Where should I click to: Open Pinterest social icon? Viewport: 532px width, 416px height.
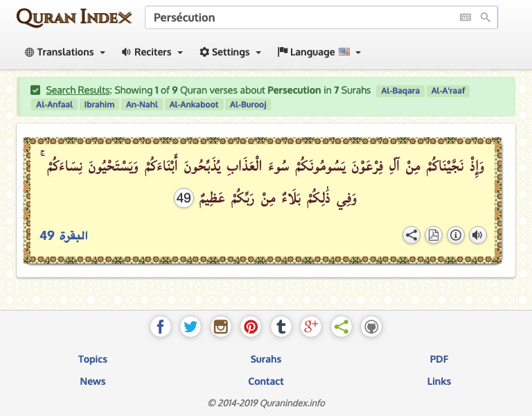click(251, 327)
